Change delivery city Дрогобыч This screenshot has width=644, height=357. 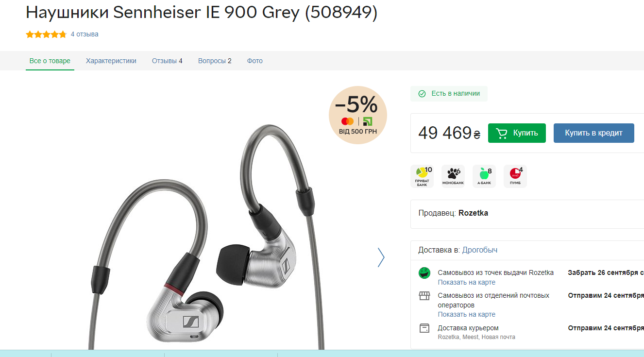click(x=479, y=250)
